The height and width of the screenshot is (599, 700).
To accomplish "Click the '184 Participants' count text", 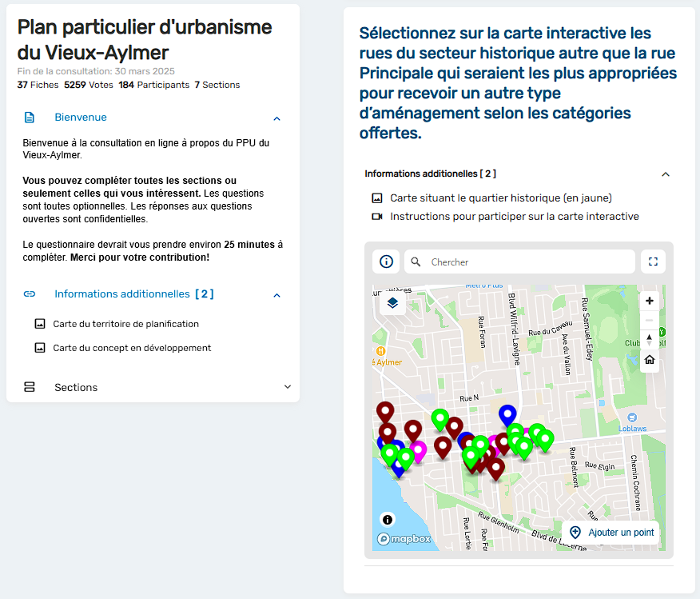I will [x=154, y=85].
